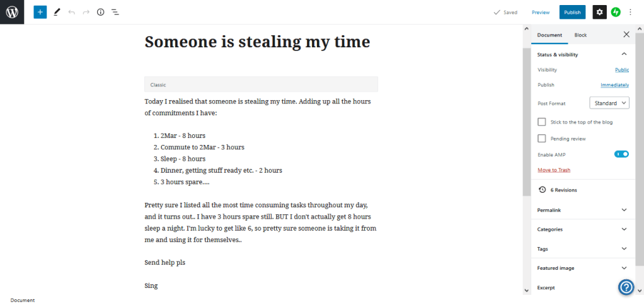Click the blue Publish button
Image resolution: width=644 pixels, height=305 pixels.
click(572, 12)
